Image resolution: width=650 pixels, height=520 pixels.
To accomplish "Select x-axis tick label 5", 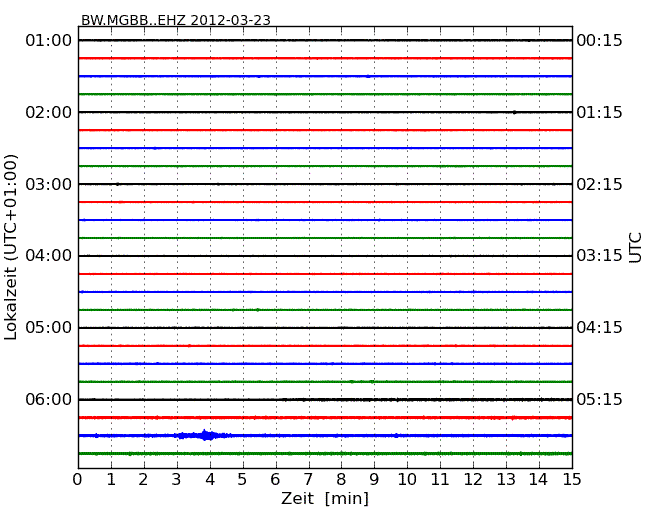I will click(x=242, y=479).
